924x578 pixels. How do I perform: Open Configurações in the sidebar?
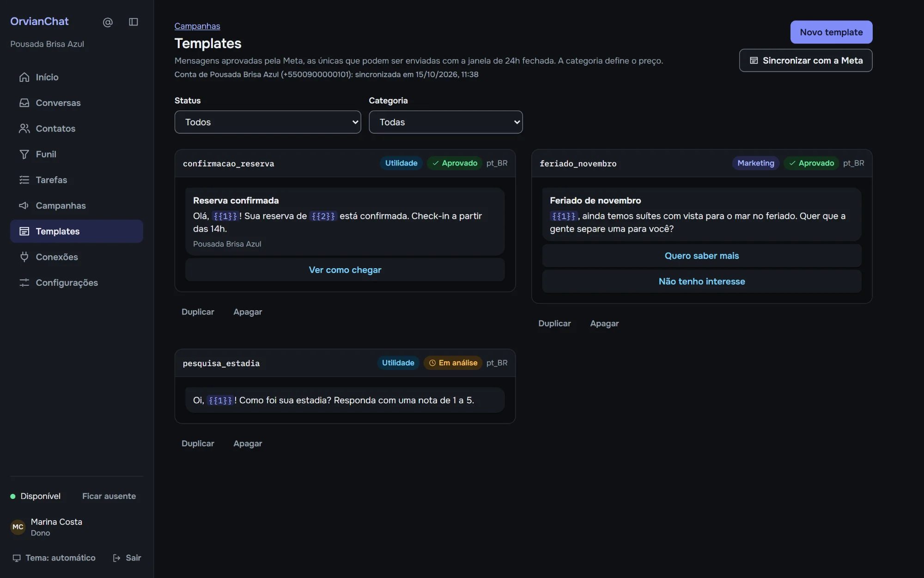point(77,283)
